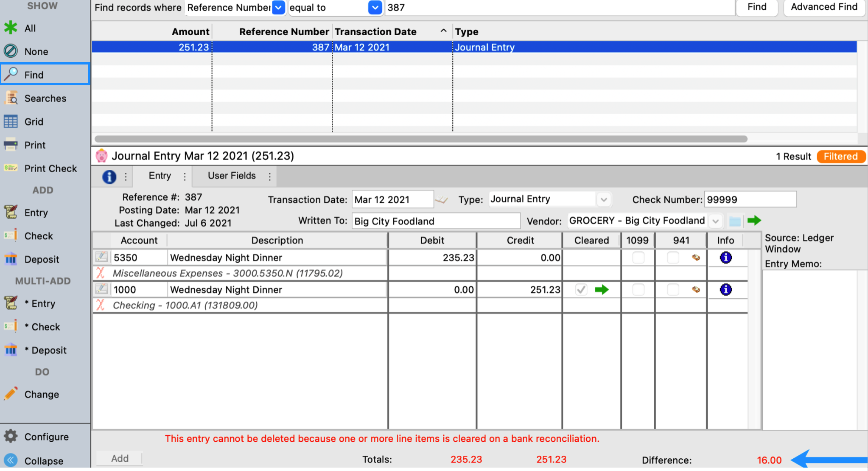The width and height of the screenshot is (868, 471).
Task: Expand the 'equal to' operator dropdown
Action: 375,8
